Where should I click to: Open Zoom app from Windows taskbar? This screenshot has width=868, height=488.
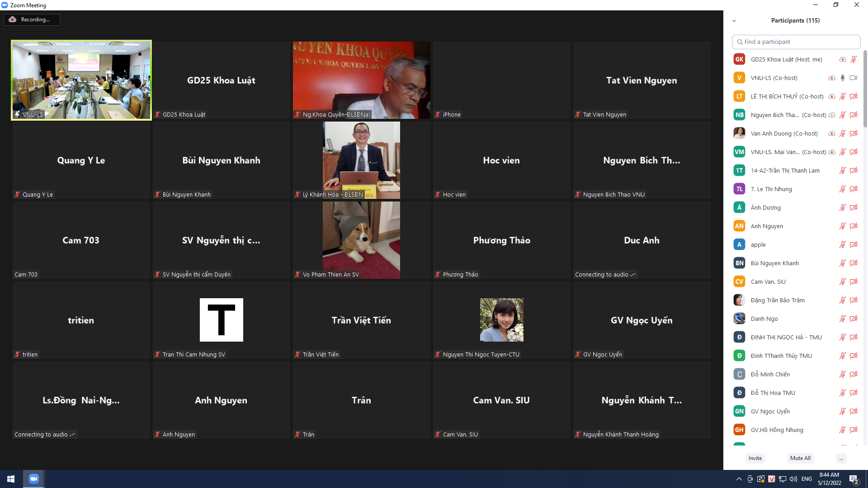34,479
